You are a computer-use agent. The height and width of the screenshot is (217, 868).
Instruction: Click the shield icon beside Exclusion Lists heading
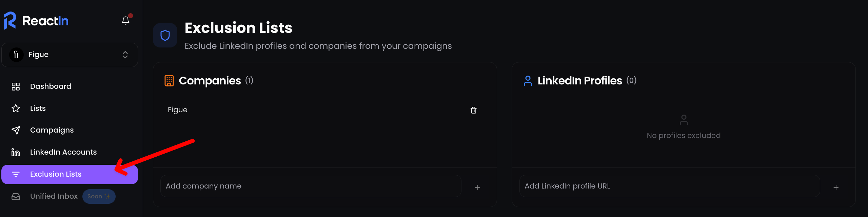(x=165, y=35)
